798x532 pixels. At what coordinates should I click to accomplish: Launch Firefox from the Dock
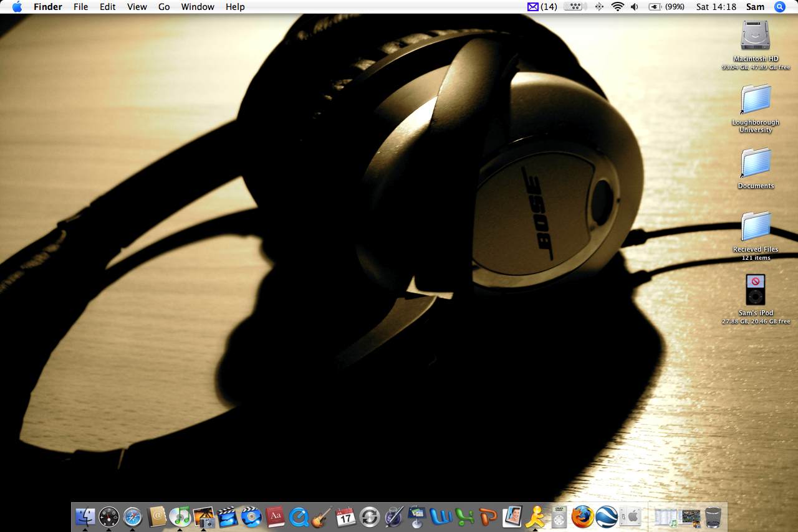coord(583,516)
